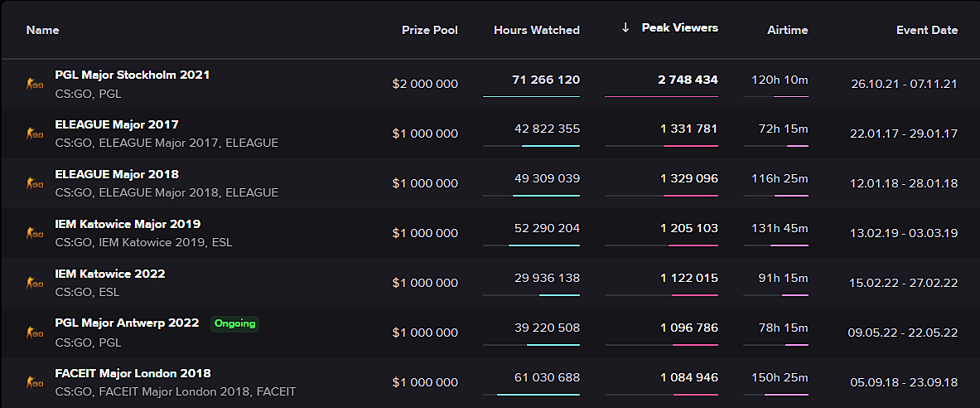Click peak viewers value 1 084 946
This screenshot has width=980, height=408.
688,377
